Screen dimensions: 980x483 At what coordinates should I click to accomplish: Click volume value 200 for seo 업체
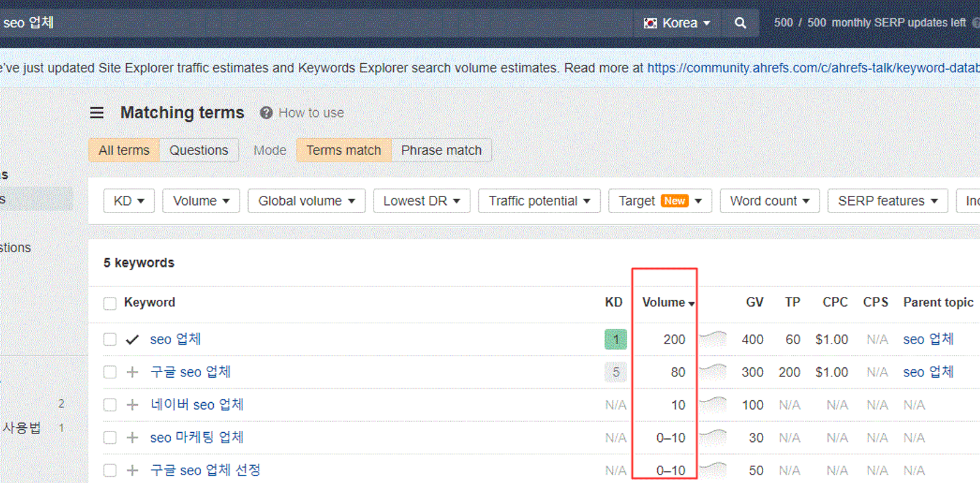[x=674, y=339]
